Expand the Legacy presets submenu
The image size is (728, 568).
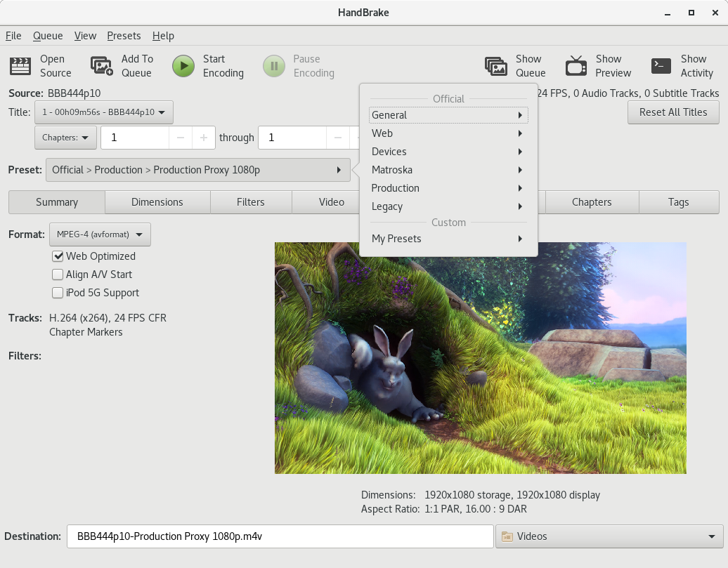coord(448,206)
